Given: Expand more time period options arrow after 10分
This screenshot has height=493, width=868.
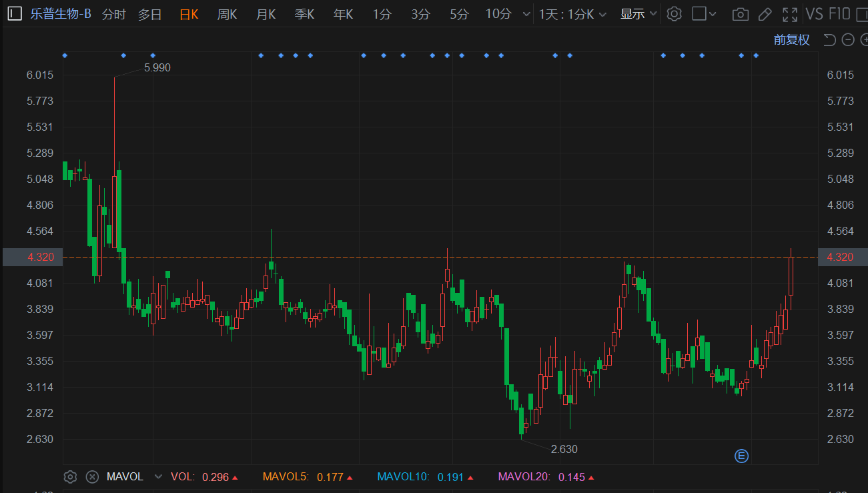Looking at the screenshot, I should pos(526,14).
